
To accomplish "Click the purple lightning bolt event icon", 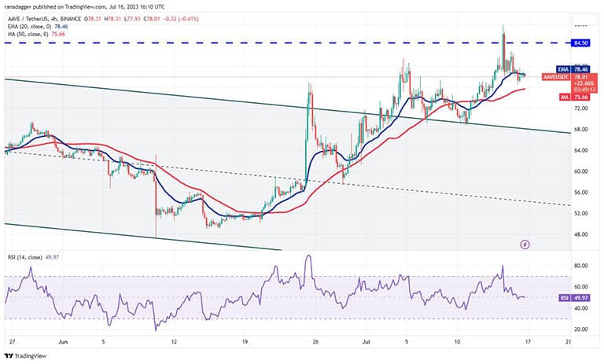I will 525,245.
